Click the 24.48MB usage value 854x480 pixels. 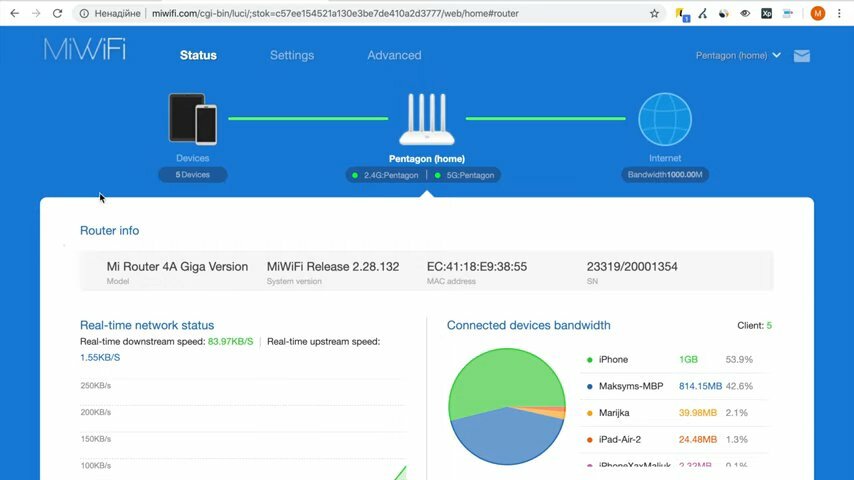click(698, 440)
